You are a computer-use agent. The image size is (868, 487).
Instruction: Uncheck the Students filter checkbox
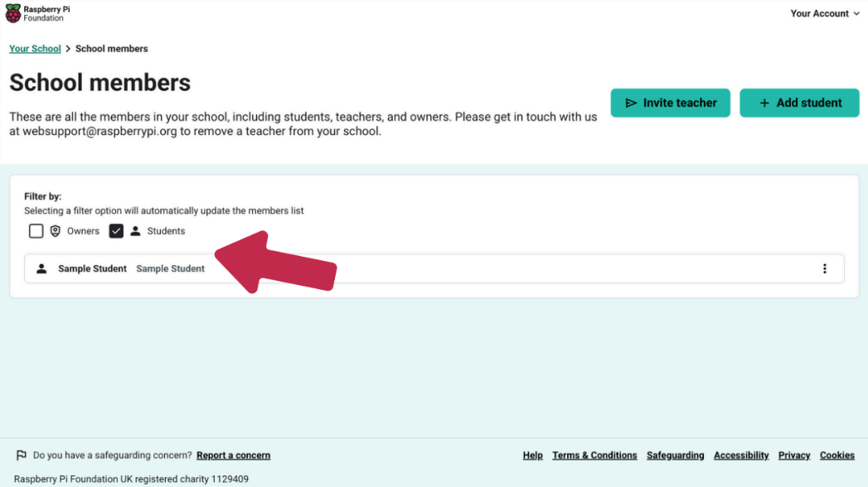click(116, 231)
